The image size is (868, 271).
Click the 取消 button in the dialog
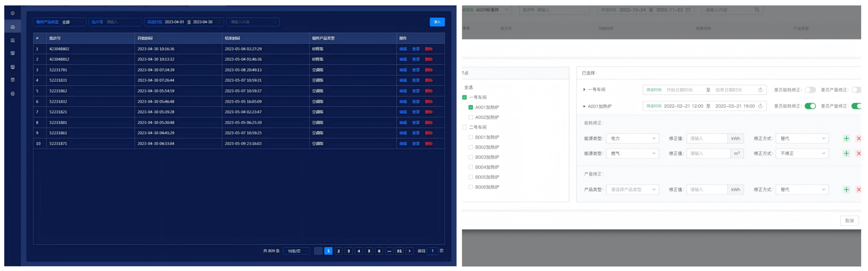849,221
